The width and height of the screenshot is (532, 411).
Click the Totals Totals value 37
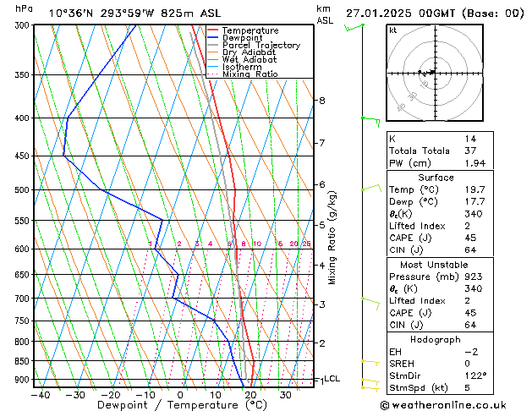(x=470, y=151)
